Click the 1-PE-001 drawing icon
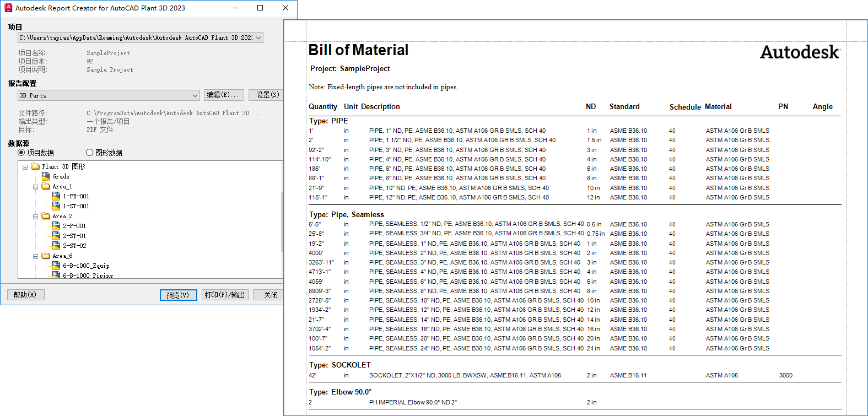This screenshot has width=868, height=416. click(x=56, y=196)
